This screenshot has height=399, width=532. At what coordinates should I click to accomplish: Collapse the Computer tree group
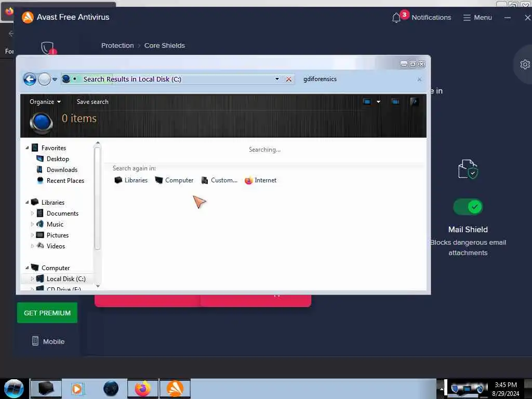point(27,268)
